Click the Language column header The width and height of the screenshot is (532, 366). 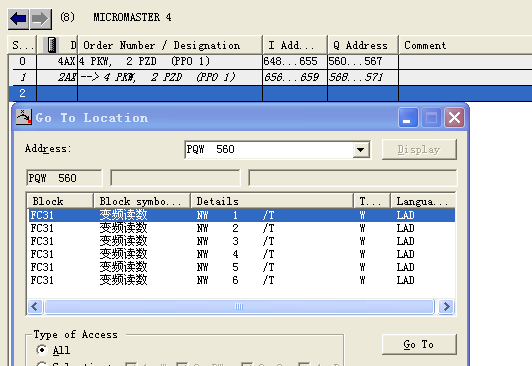click(x=423, y=201)
